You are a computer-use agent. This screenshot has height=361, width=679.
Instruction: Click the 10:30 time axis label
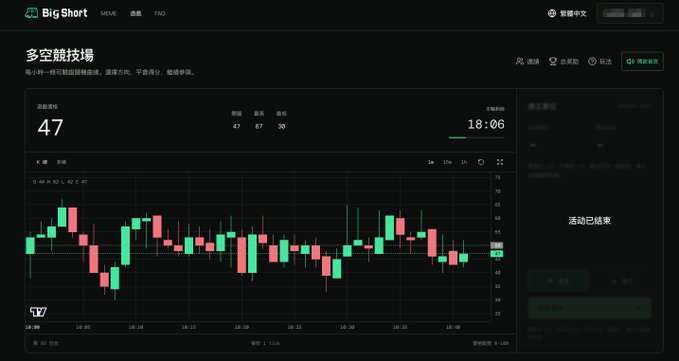coord(347,327)
